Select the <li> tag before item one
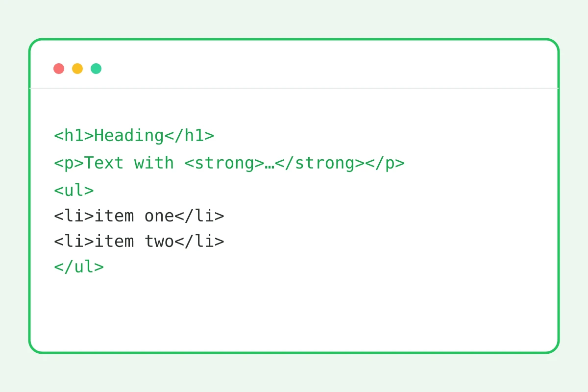This screenshot has height=392, width=588. coord(74,216)
